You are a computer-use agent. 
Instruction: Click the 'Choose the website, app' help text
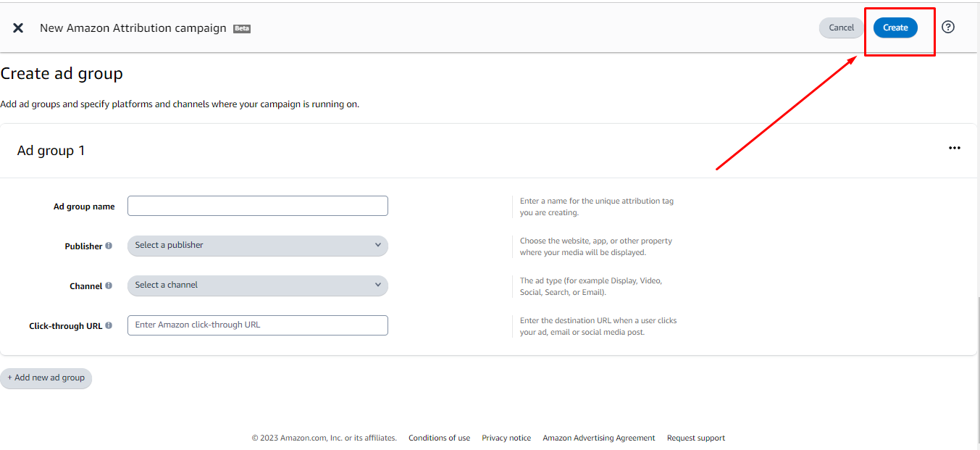[596, 246]
